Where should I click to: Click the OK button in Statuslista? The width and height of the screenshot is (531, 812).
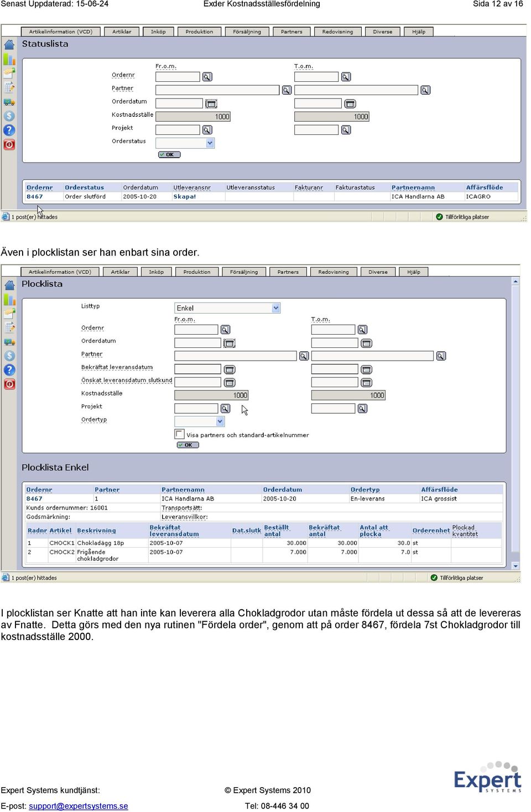click(x=169, y=155)
